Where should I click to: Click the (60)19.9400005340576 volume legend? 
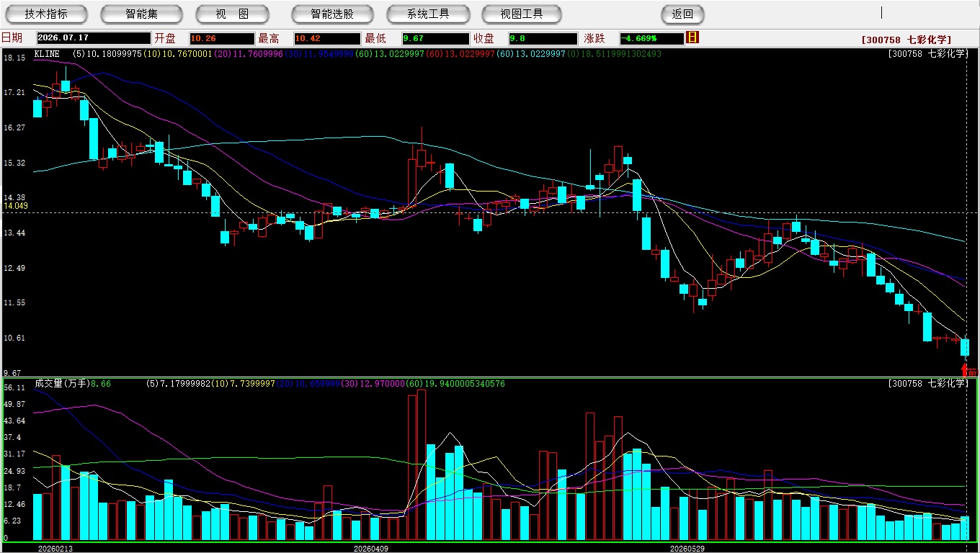click(x=455, y=384)
